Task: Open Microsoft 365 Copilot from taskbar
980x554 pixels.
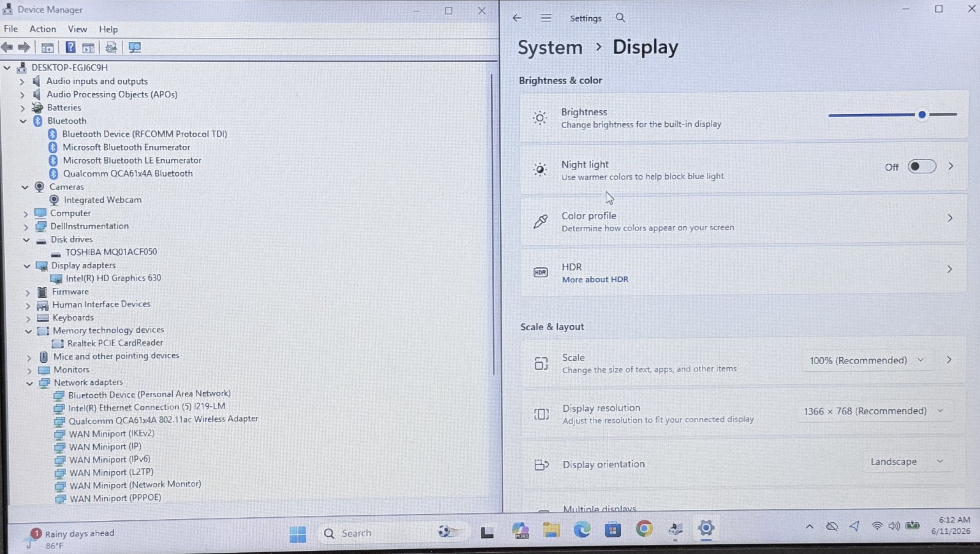Action: 521,530
